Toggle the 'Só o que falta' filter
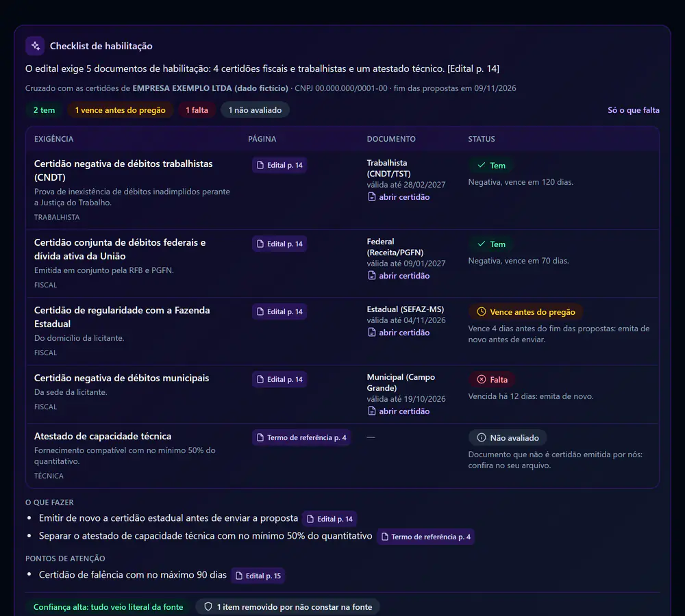 (633, 110)
